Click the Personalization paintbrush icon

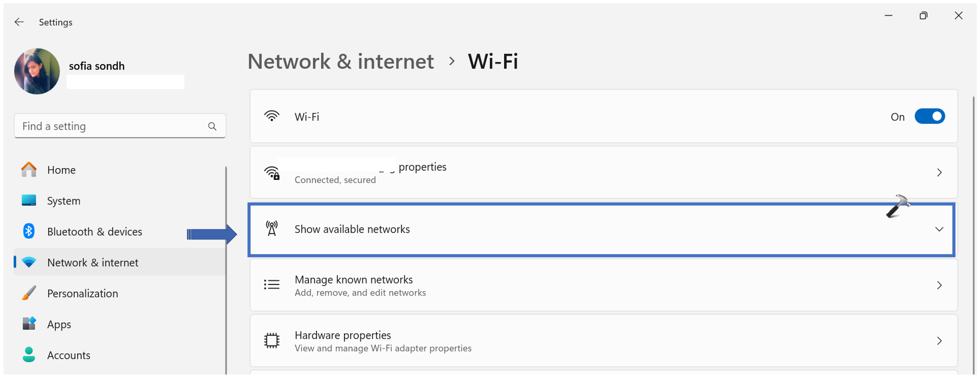pos(29,293)
